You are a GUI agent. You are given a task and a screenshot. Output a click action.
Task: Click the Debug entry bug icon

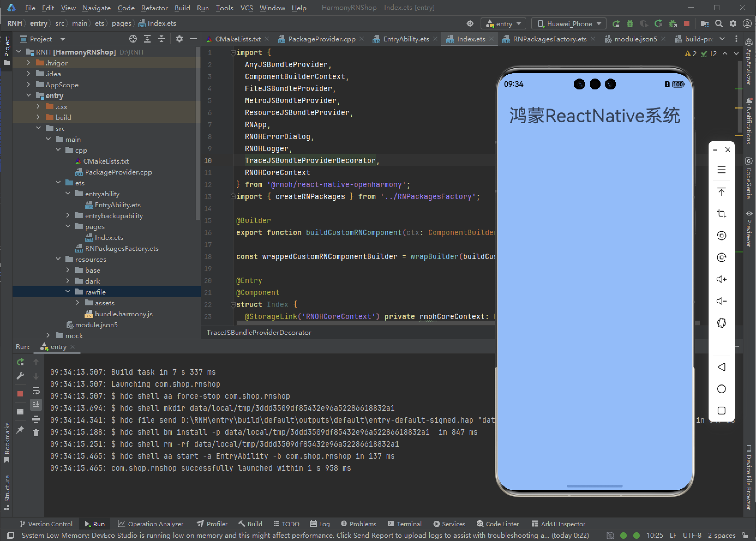click(630, 24)
